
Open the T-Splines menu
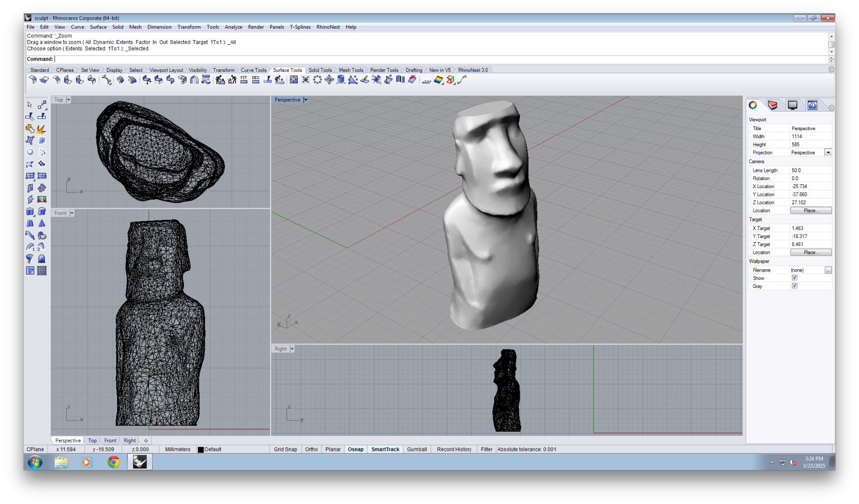[300, 27]
